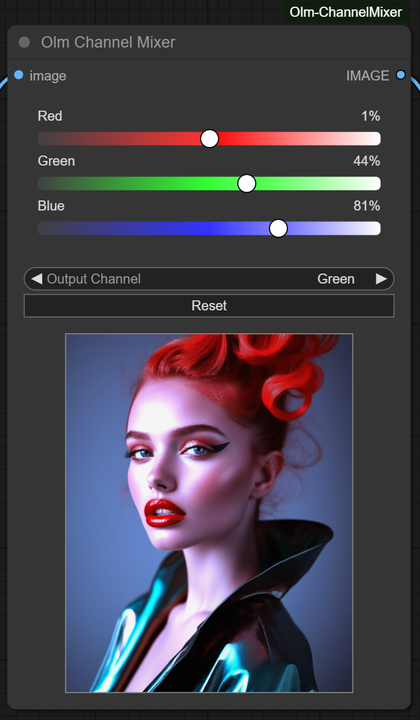
Task: Click the Blue value 81% text
Action: (367, 206)
